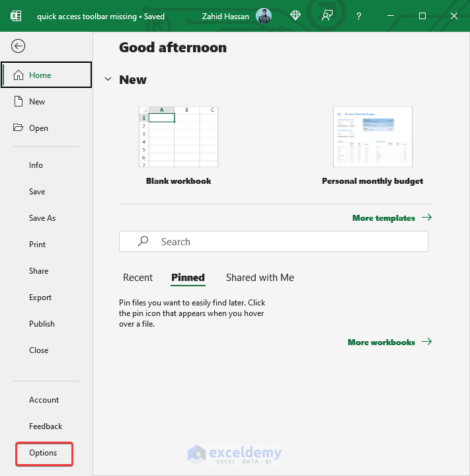Click the Open folder icon in the sidebar
The image size is (470, 476).
[19, 128]
